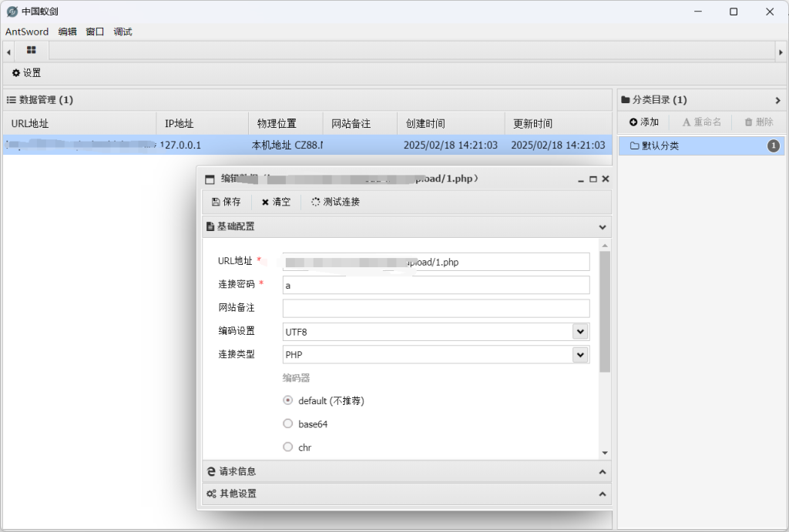Image resolution: width=789 pixels, height=532 pixels.
Task: Open the 窗口 menu
Action: [95, 32]
